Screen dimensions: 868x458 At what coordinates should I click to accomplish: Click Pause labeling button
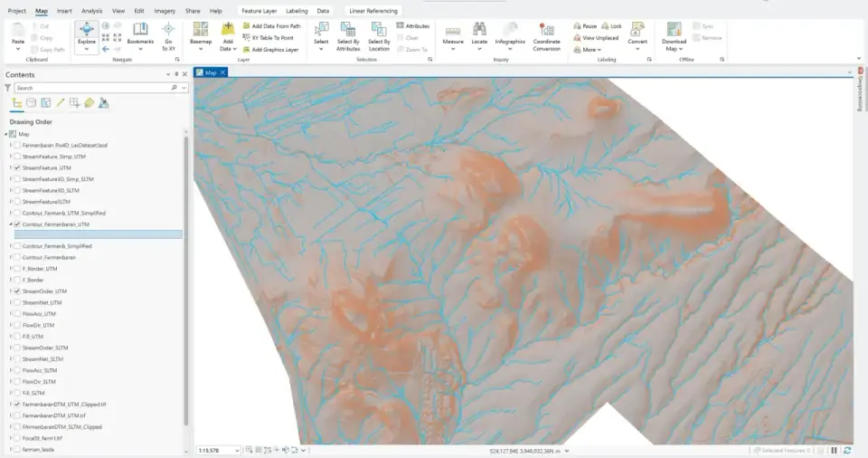(x=585, y=26)
